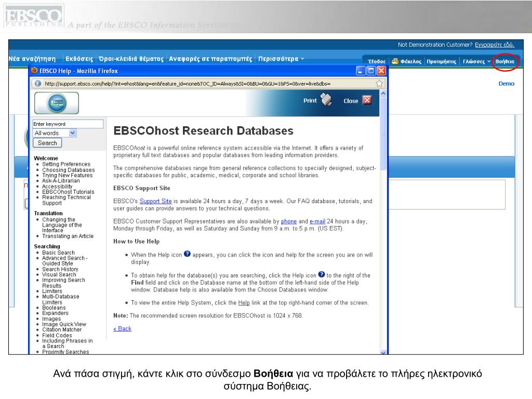
Task: Click the phone link
Action: coord(289,221)
